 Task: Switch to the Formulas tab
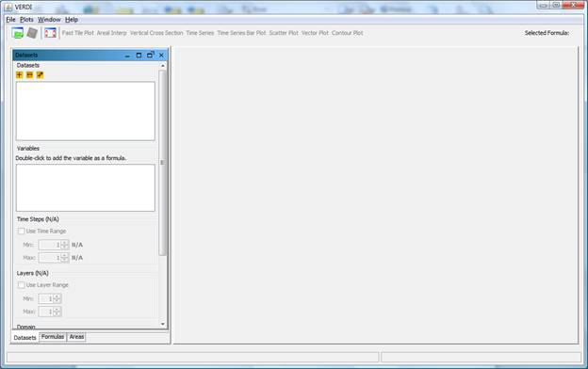53,337
